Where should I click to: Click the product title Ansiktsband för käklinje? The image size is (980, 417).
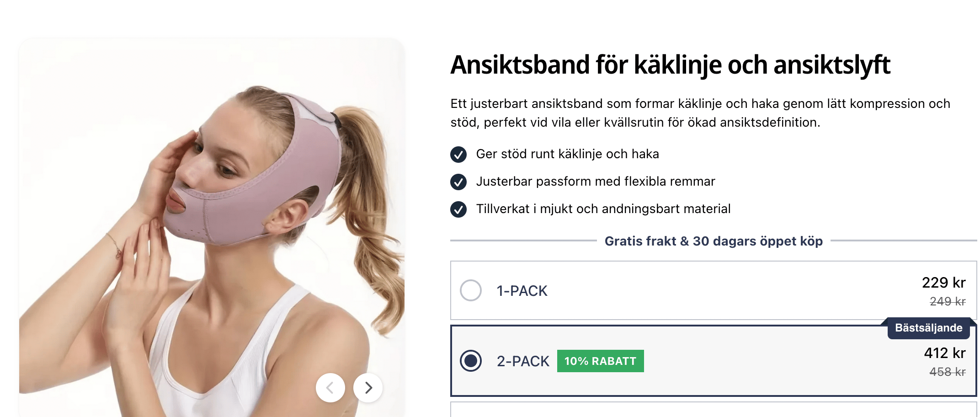coord(670,65)
